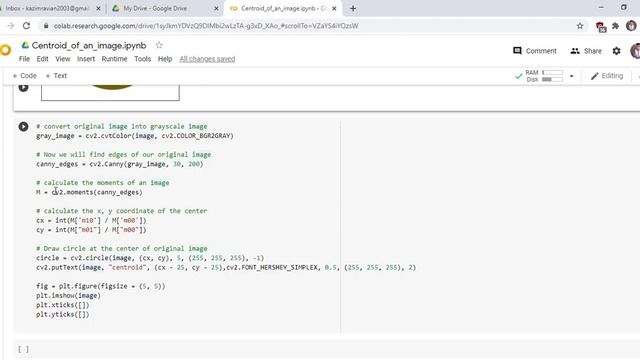Reload the current page
This screenshot has height=360, width=640.
click(x=27, y=26)
